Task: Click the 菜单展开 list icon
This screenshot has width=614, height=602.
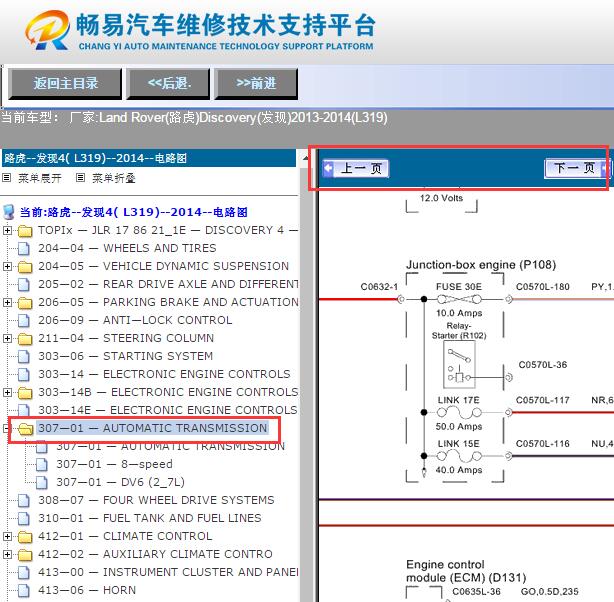Action: click(6, 178)
